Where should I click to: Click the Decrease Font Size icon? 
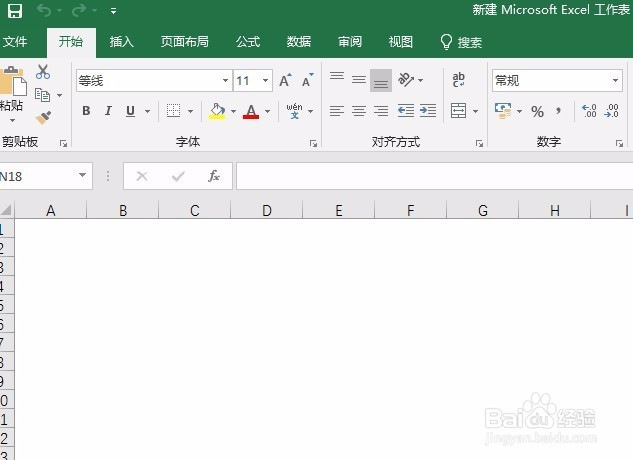pos(308,80)
